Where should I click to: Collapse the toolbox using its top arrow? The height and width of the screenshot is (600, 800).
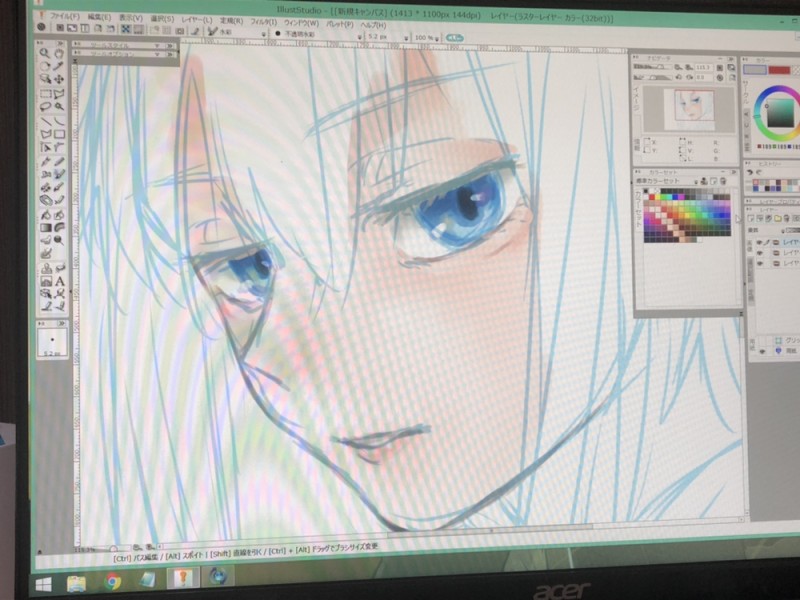61,43
